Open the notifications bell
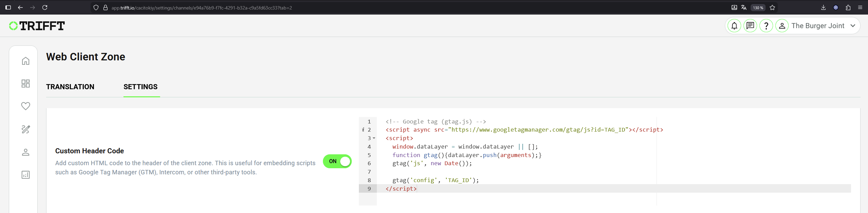868x213 pixels. [x=734, y=26]
